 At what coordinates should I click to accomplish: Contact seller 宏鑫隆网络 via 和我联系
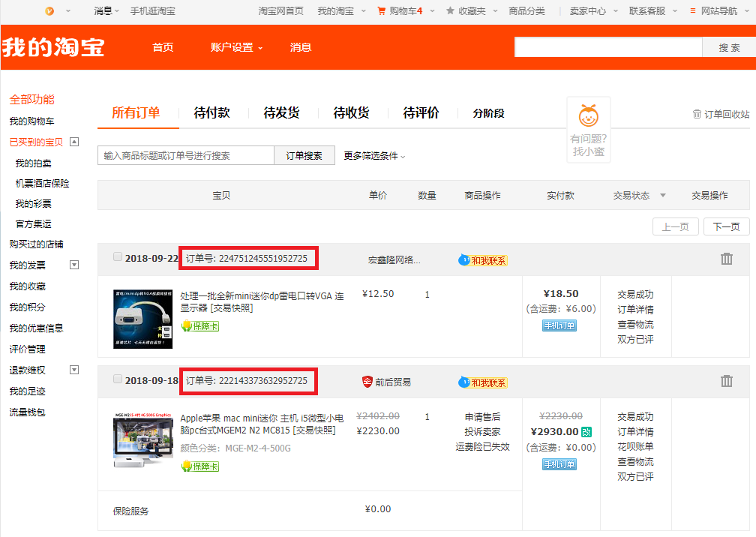coord(483,260)
